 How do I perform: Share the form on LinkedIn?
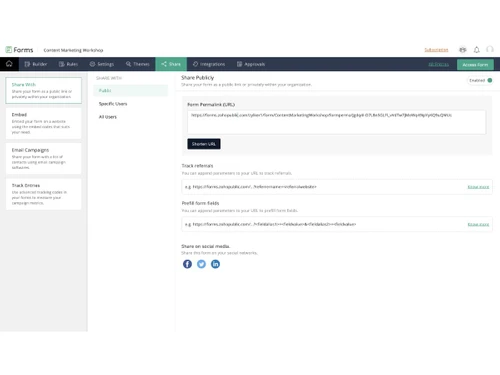click(215, 264)
